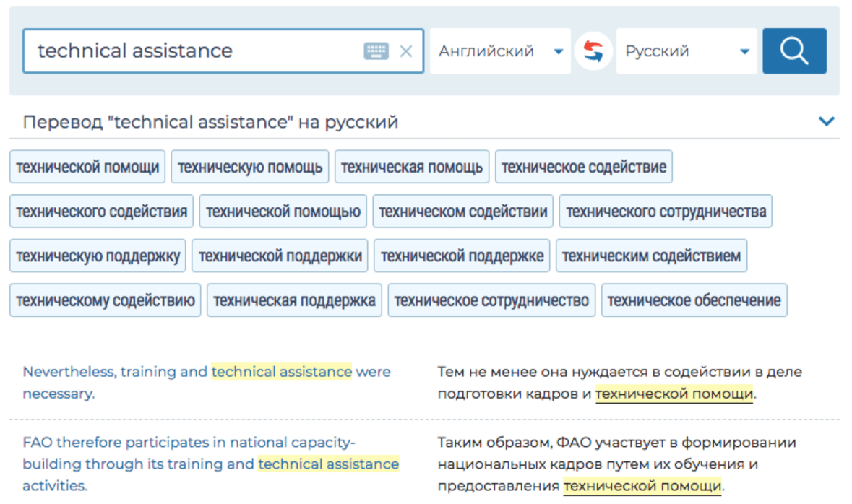Screen dimensions: 852x504
Task: Swap languages with the arrows icon
Action: (x=593, y=51)
